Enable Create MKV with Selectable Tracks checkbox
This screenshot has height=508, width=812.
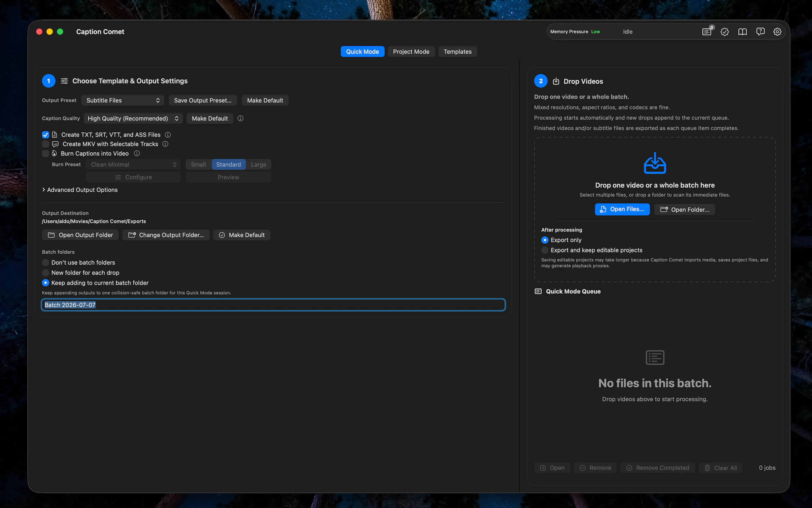(46, 144)
